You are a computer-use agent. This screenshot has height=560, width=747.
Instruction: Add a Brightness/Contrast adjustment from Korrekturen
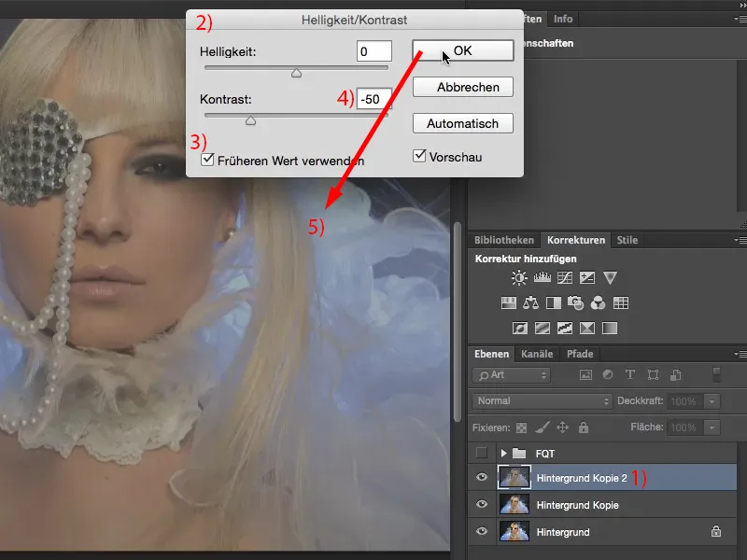tap(519, 277)
